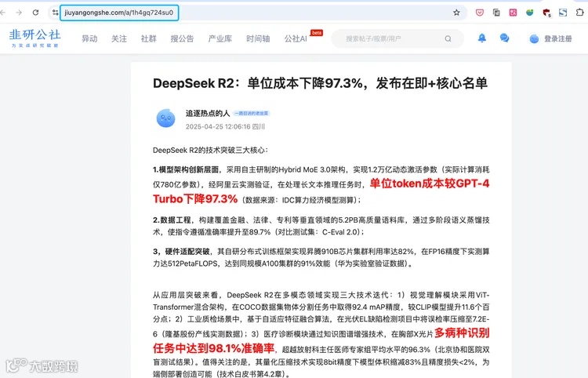588x378 pixels.
Task: Open the 时间轴 navigation item
Action: pyautogui.click(x=258, y=38)
